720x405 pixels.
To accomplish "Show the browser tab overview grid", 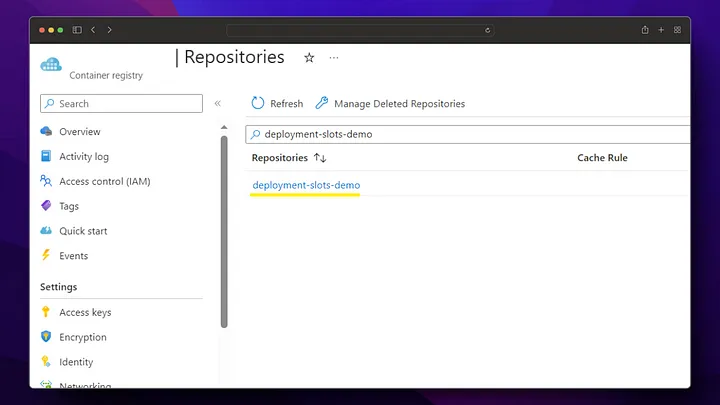I will 677,30.
